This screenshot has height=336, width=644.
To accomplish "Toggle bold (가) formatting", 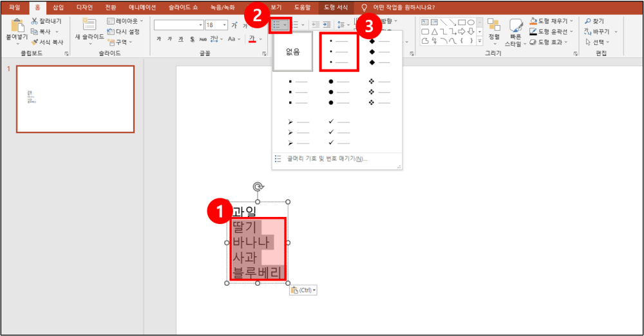I will (159, 39).
